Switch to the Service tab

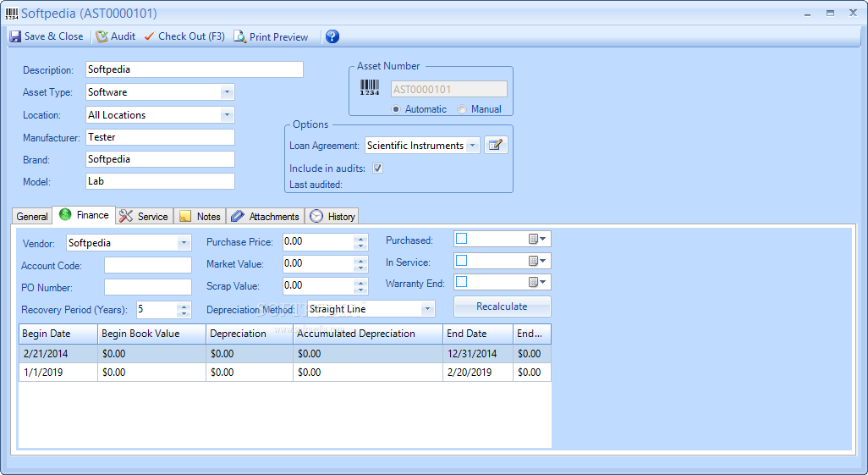(145, 216)
